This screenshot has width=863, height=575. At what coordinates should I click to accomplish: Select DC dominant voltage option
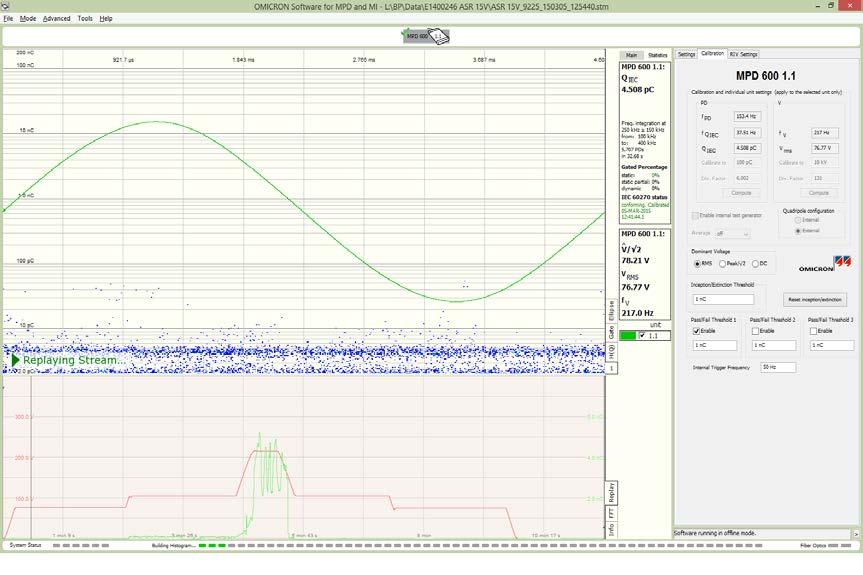755,264
